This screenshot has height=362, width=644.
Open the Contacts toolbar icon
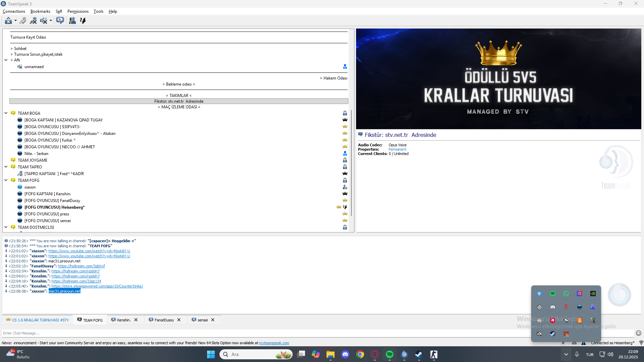click(72, 21)
